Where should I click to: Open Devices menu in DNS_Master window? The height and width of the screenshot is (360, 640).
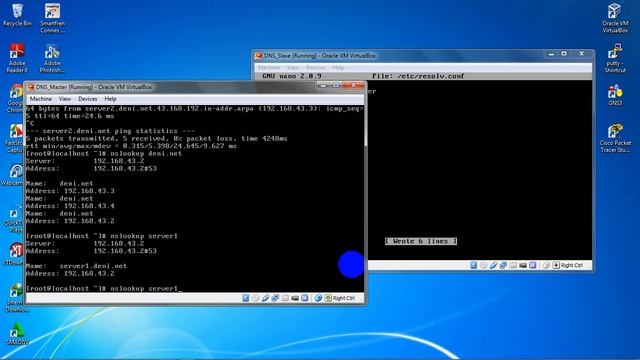click(87, 99)
